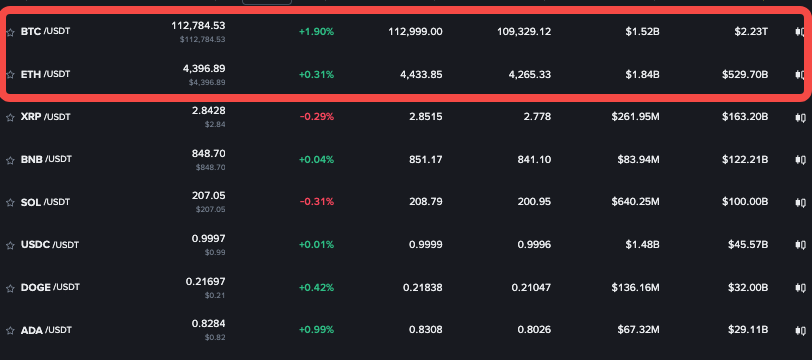
Task: Select the USDC/USDT pair name
Action: point(50,244)
